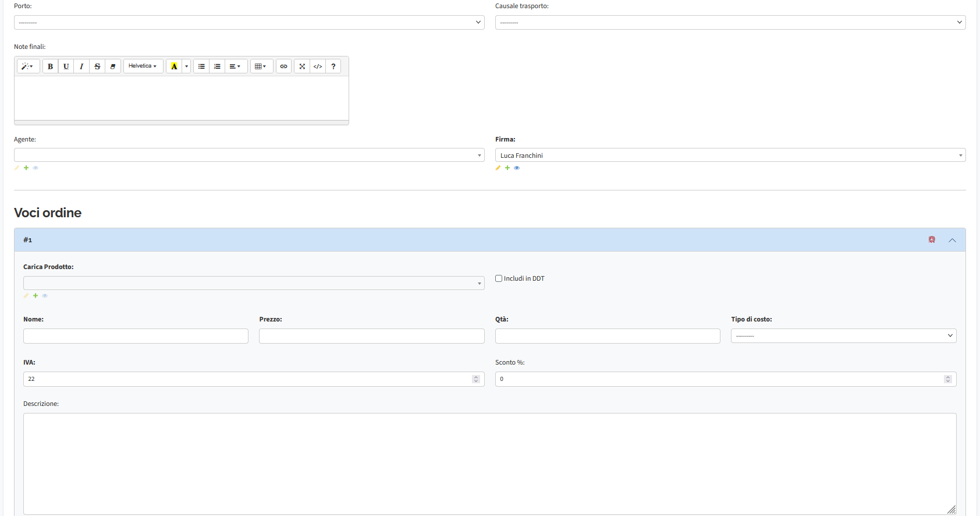Viewport: 980px width, 516px height.
Task: Click the Sconto % stepper arrows
Action: [948, 379]
